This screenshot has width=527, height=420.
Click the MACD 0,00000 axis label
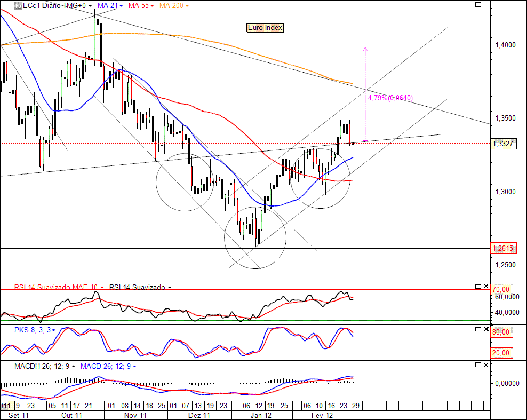507,383
